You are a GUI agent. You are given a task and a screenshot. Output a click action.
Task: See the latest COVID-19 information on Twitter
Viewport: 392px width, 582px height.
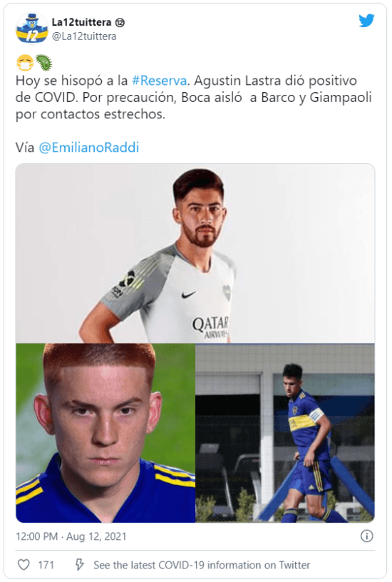point(202,565)
